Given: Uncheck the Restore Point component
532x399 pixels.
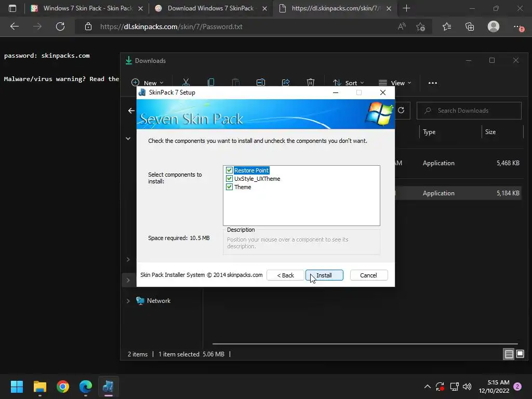Looking at the screenshot, I should 229,170.
